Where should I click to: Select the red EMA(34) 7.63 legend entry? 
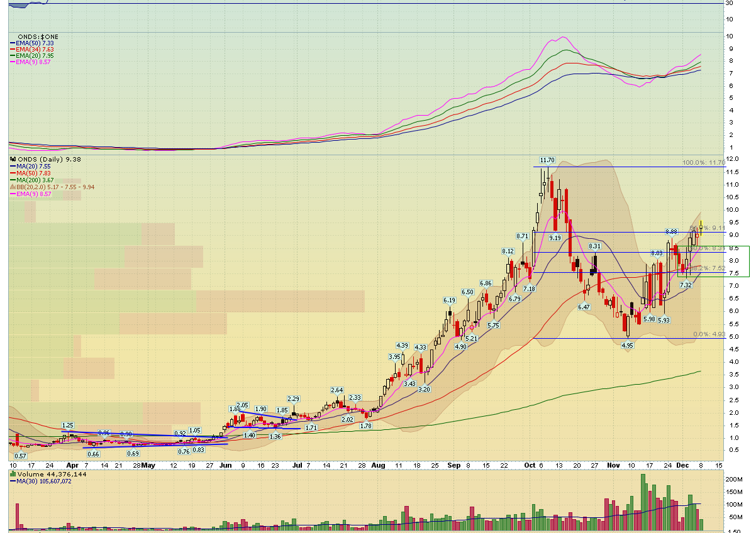pyautogui.click(x=31, y=49)
